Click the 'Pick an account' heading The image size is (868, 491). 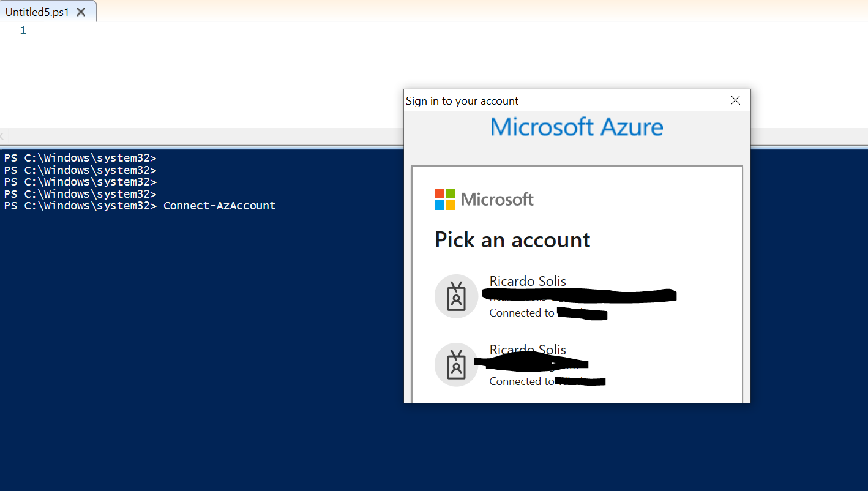(512, 240)
